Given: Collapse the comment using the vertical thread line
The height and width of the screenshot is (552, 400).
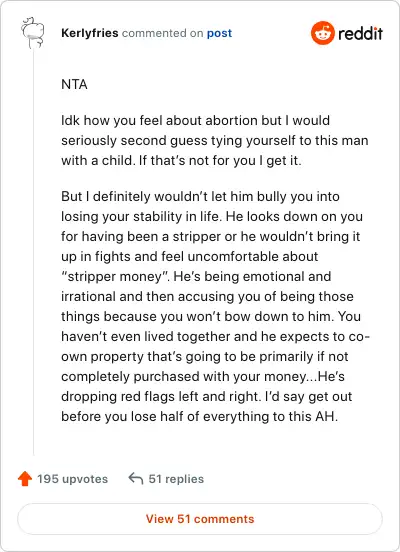Looking at the screenshot, I should tap(33, 252).
